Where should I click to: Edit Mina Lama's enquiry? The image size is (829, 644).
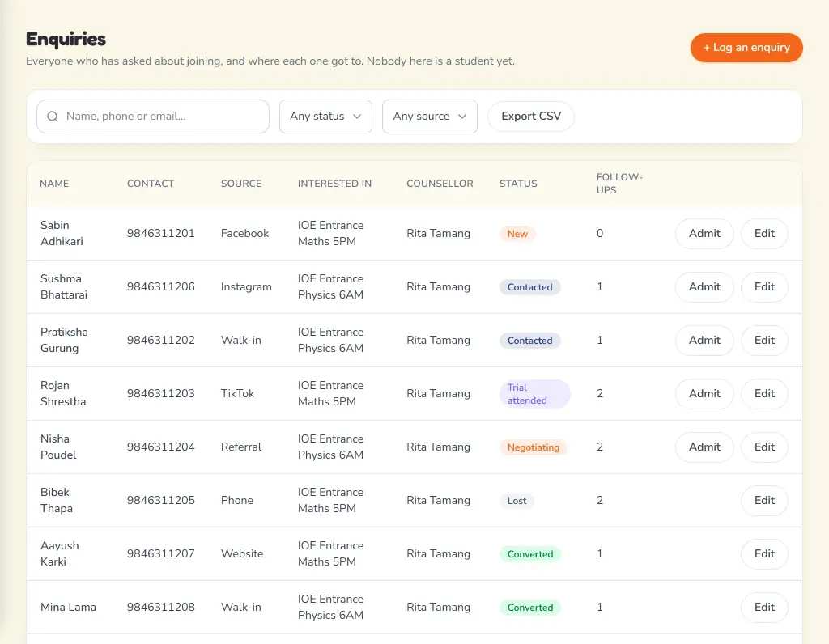coord(764,607)
